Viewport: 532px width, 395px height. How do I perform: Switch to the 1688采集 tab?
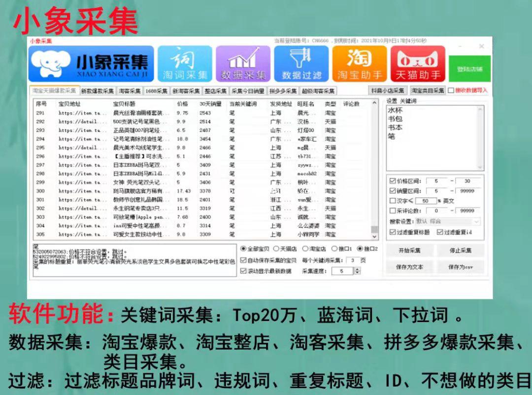click(157, 91)
